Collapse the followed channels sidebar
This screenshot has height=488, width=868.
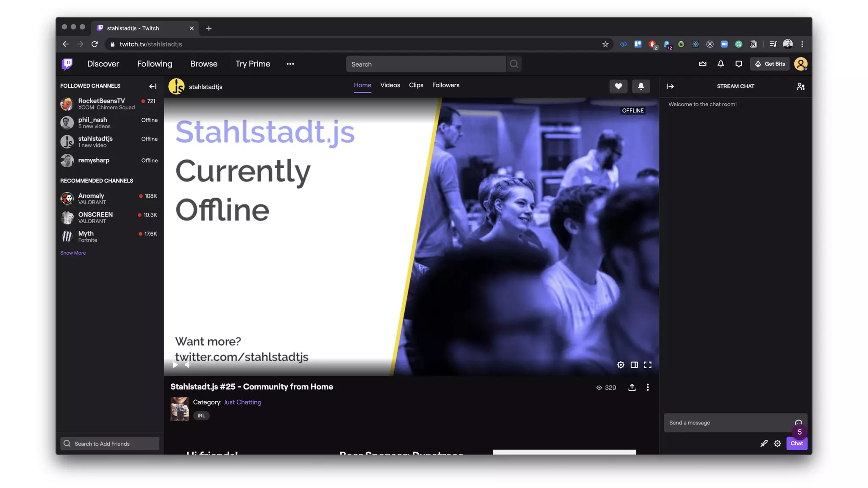coord(153,86)
